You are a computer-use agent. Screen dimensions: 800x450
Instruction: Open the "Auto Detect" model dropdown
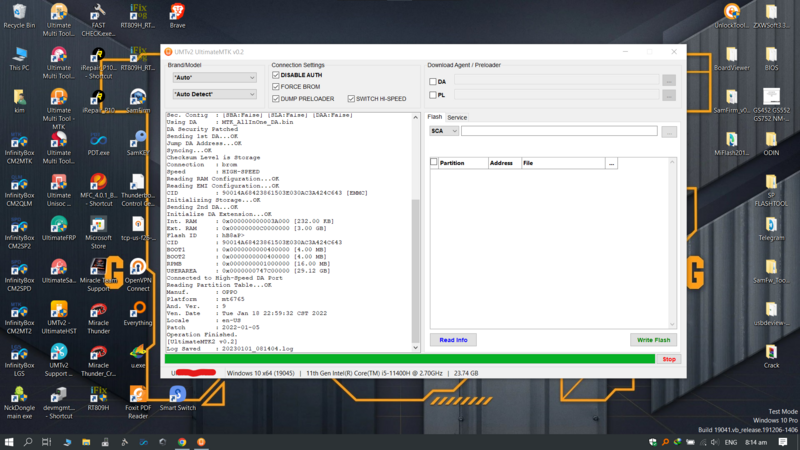pyautogui.click(x=214, y=94)
